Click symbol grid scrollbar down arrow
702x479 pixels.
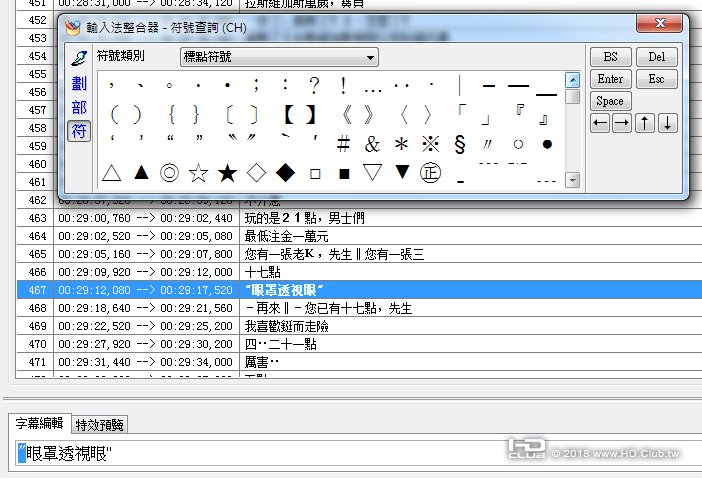tap(573, 180)
